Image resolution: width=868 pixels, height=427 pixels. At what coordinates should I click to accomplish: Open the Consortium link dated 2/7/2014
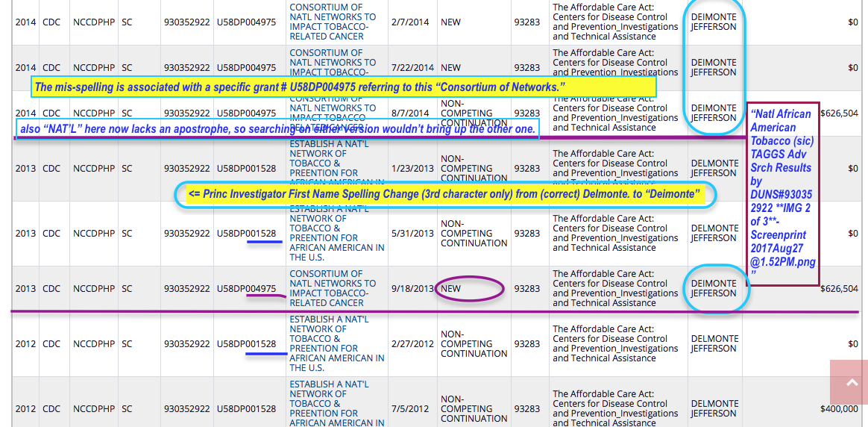tap(333, 22)
